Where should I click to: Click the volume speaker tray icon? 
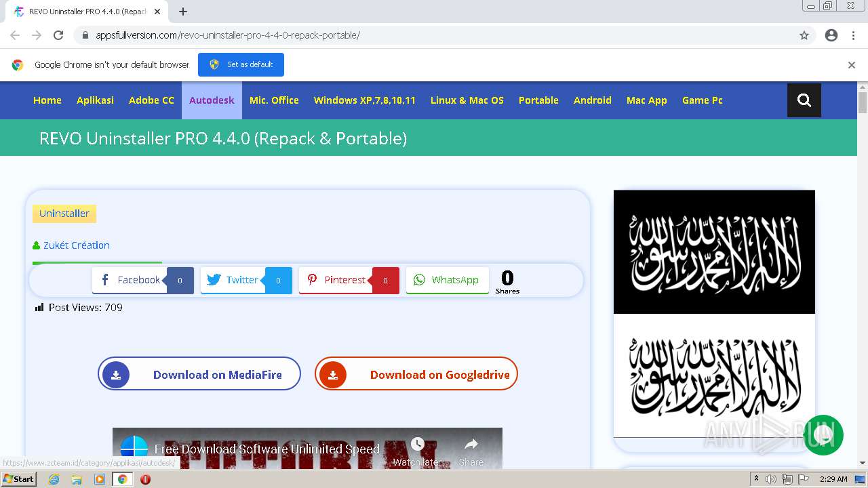771,479
